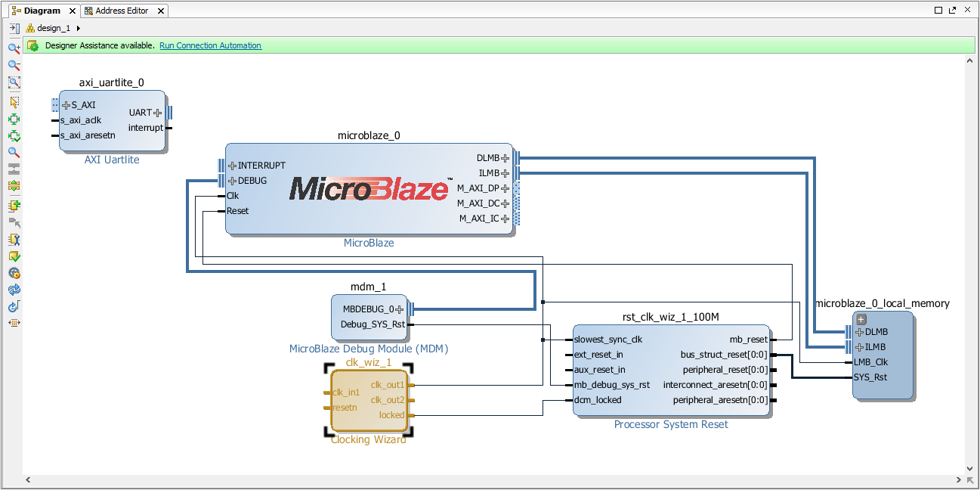The width and height of the screenshot is (980, 490).
Task: Click the gear icon in the diagram toolbar
Action: pyautogui.click(x=14, y=273)
